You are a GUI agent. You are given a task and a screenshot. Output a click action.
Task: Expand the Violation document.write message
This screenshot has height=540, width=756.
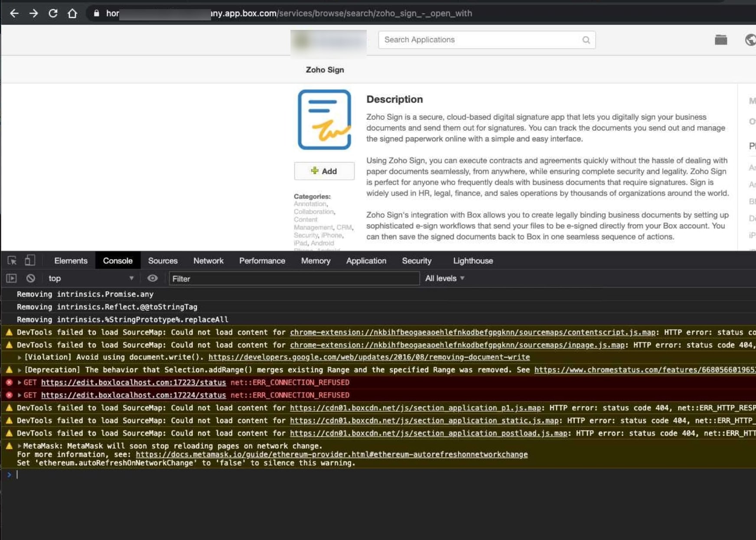[20, 358]
